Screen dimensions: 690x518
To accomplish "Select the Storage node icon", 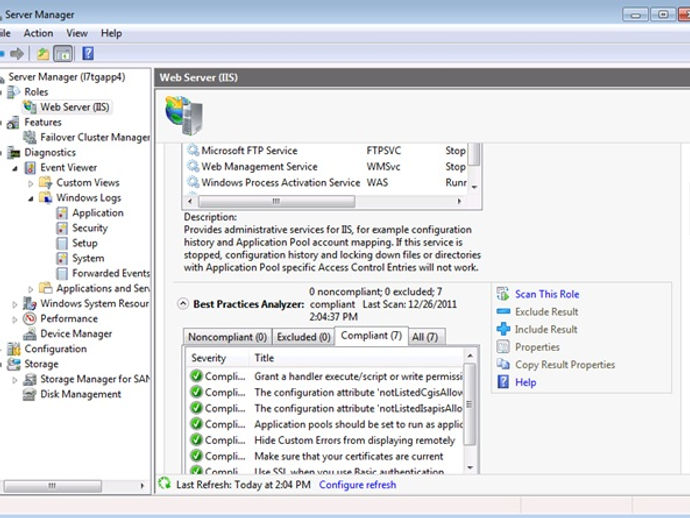I will pyautogui.click(x=14, y=364).
